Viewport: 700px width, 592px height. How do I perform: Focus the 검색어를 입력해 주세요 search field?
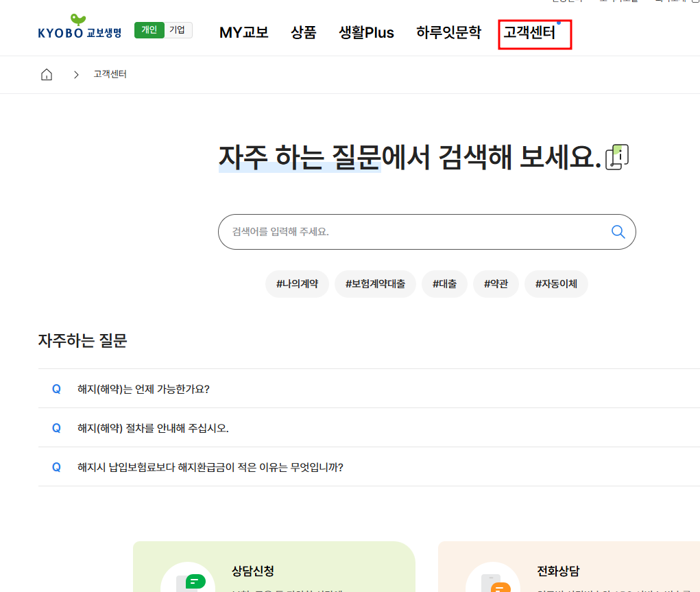[426, 232]
